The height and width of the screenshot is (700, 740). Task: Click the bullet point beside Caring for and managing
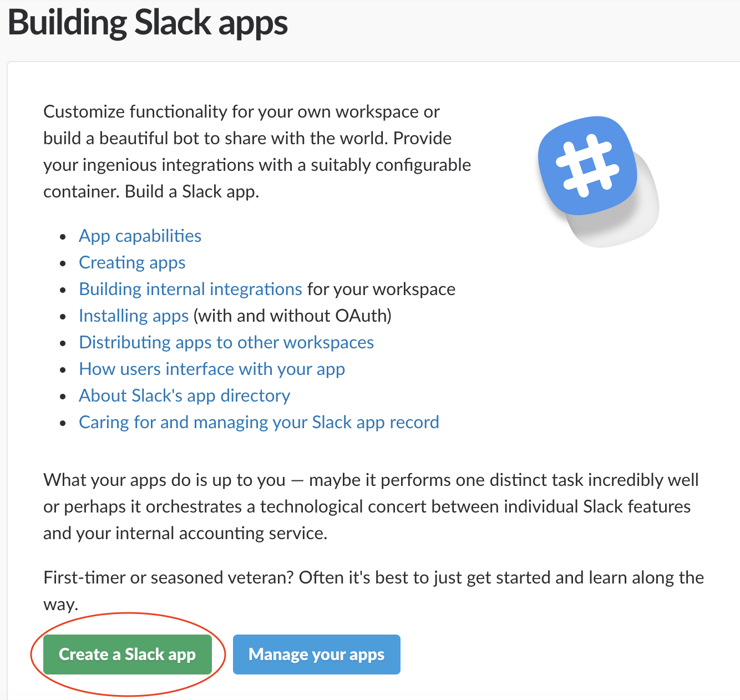coord(64,423)
